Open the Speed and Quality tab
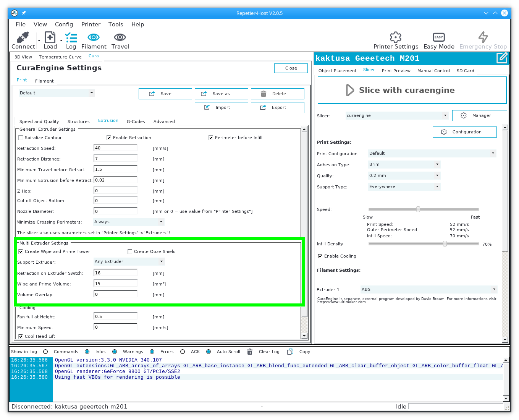The height and width of the screenshot is (420, 519). point(39,122)
